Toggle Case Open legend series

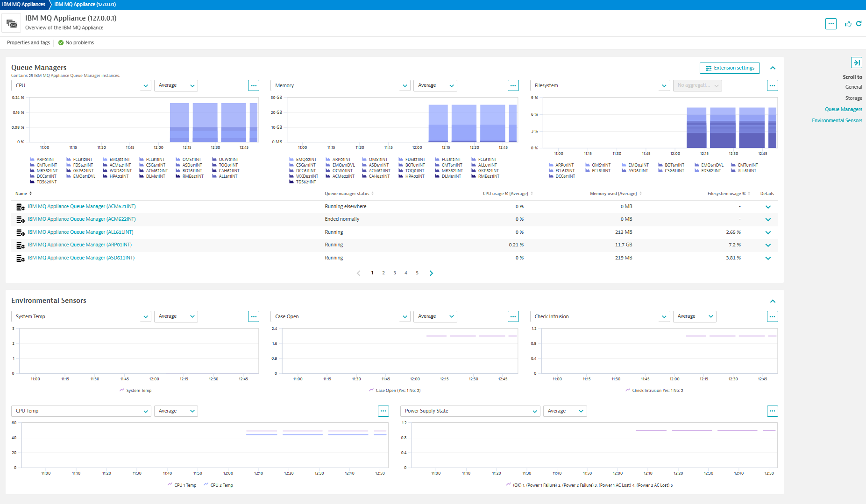click(395, 390)
